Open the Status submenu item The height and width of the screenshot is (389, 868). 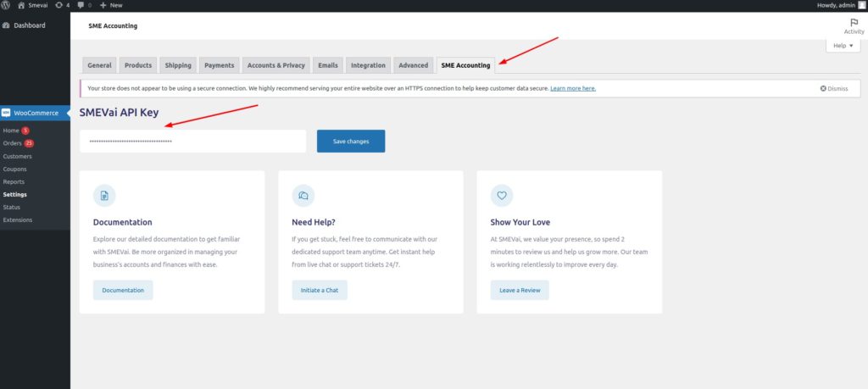[12, 207]
